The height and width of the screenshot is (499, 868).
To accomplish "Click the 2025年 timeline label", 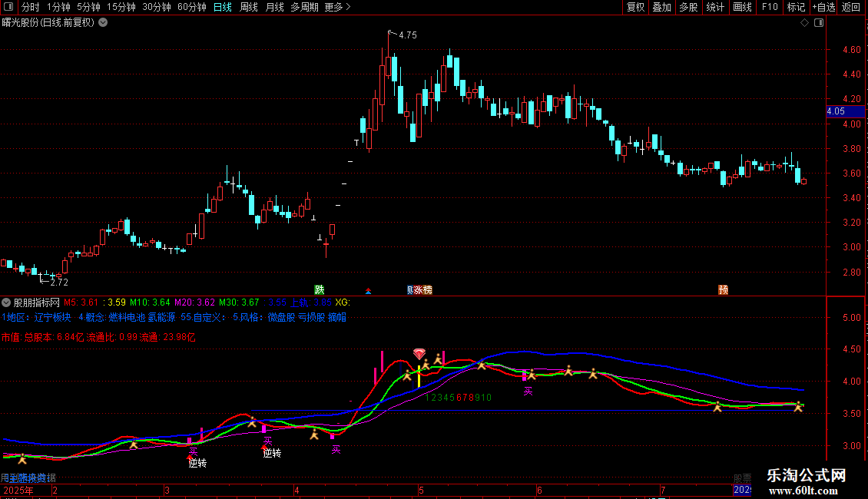I will (x=18, y=490).
